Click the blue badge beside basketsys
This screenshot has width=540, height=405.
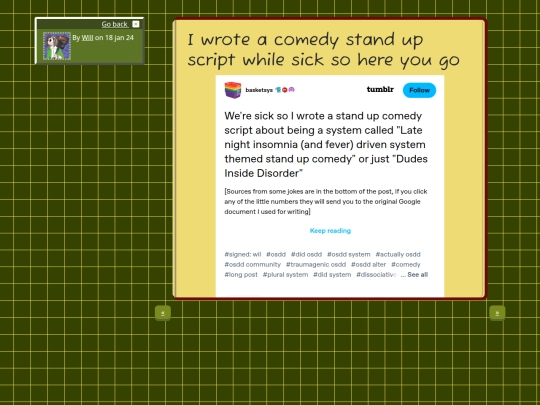[x=278, y=90]
